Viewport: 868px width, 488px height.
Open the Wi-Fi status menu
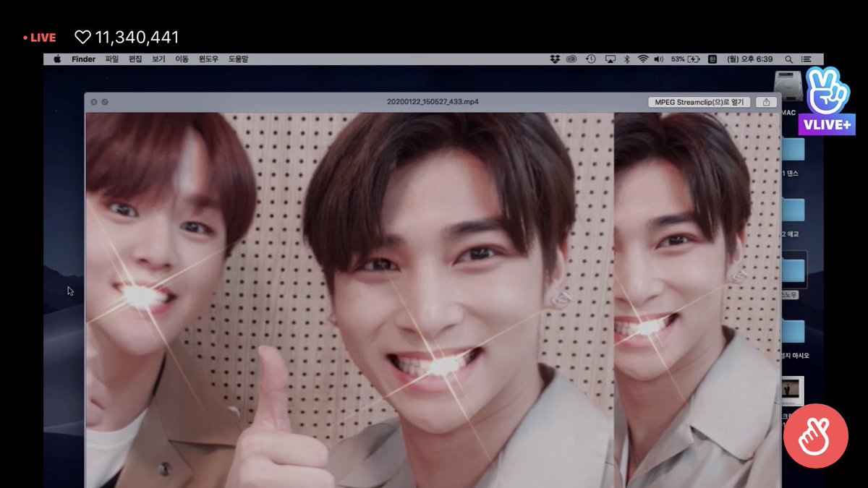point(642,59)
